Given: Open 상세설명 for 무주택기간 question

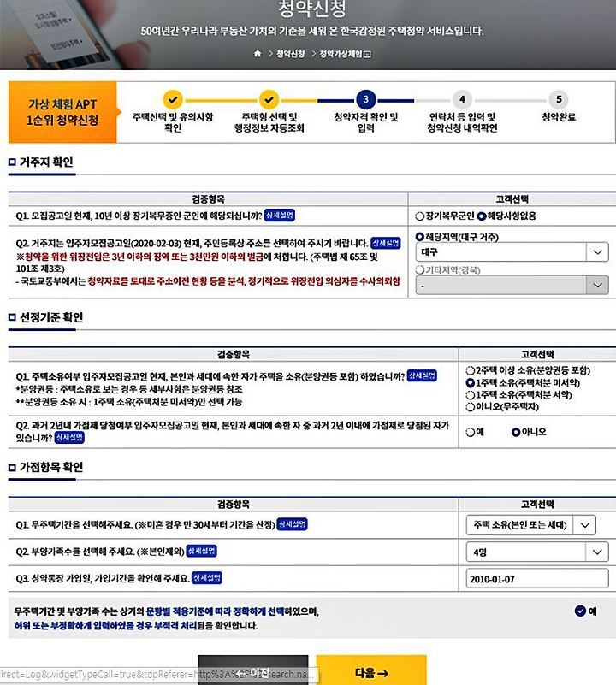Looking at the screenshot, I should point(293,523).
